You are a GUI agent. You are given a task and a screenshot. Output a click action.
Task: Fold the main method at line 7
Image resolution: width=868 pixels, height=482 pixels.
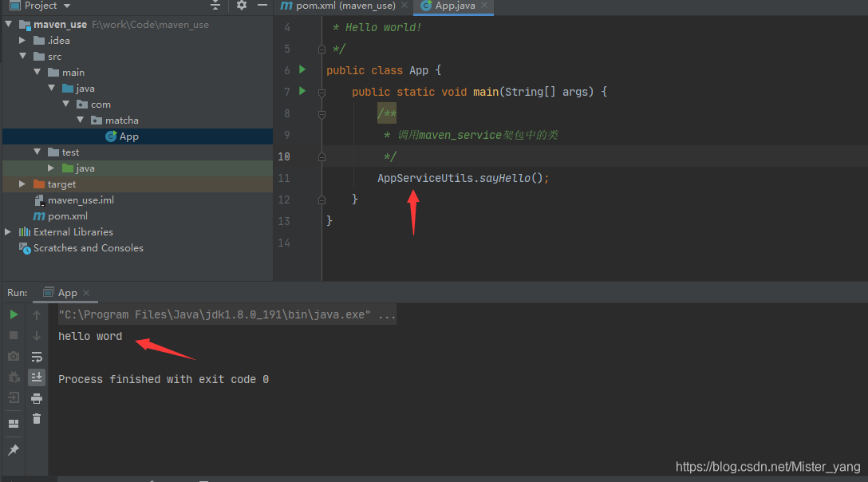[322, 93]
